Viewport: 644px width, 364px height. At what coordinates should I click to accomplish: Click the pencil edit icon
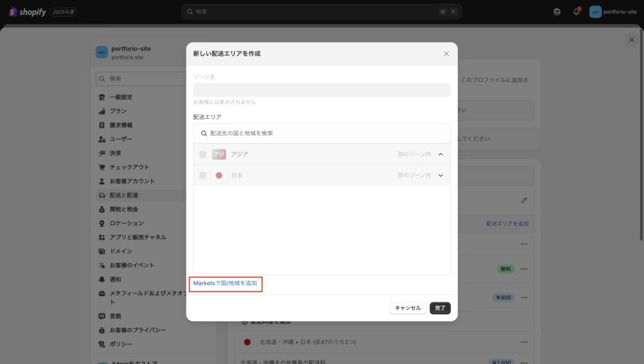coord(524,201)
